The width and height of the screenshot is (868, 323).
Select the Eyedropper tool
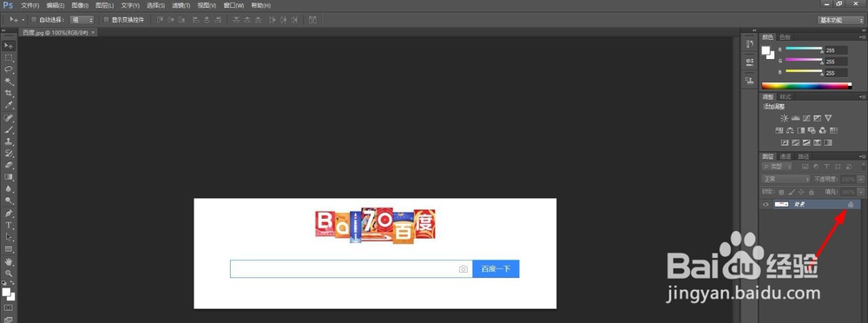(9, 105)
